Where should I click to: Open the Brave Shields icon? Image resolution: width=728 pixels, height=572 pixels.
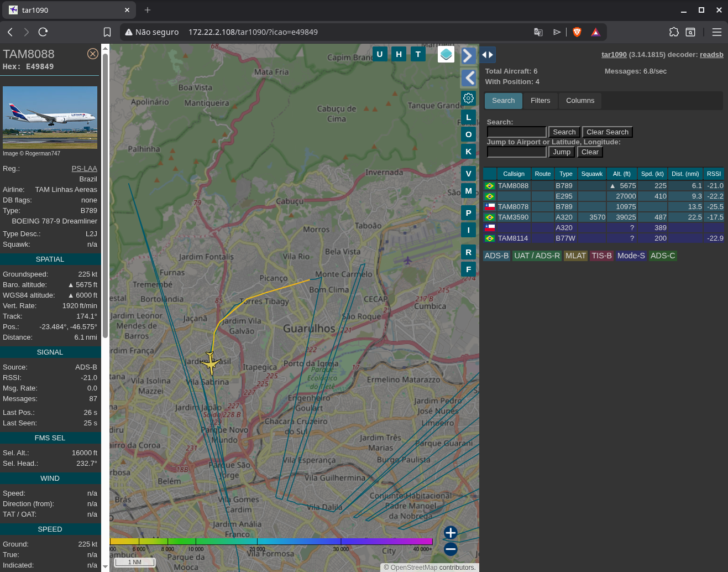coord(577,32)
